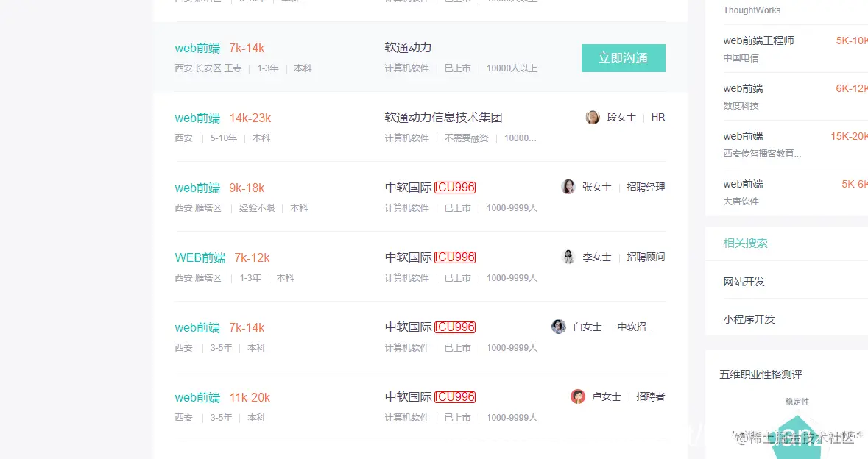868x459 pixels.
Task: Click 段女士 recruiter avatar
Action: [x=593, y=117]
